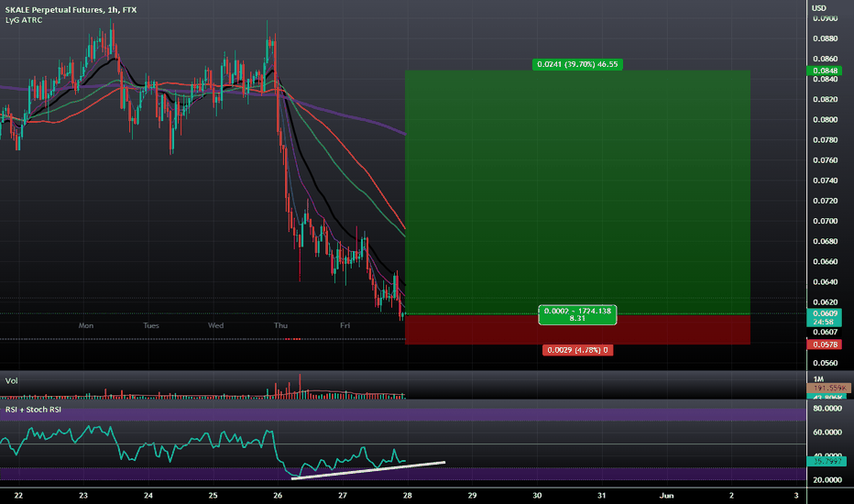
Task: Click the green profit target zone of the long position
Action: click(577, 192)
